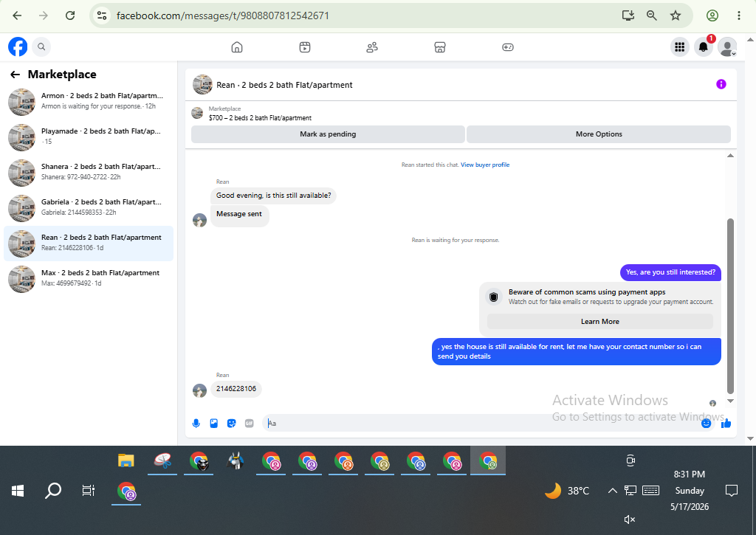Click the $700 listing header link

[260, 117]
